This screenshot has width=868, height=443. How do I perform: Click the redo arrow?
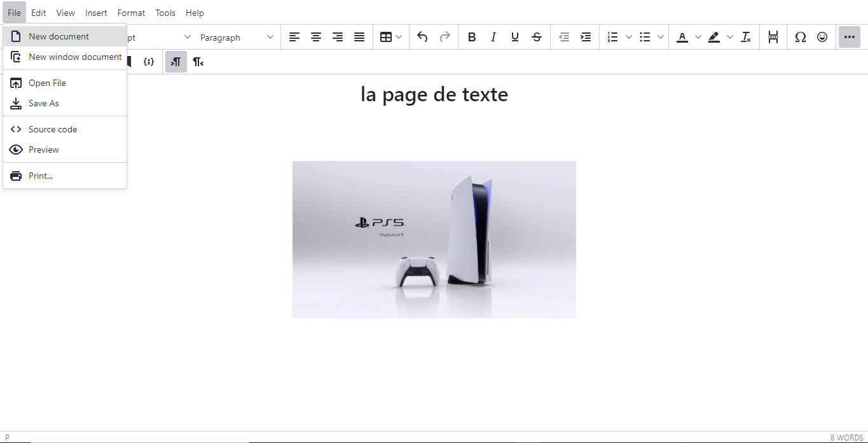444,37
